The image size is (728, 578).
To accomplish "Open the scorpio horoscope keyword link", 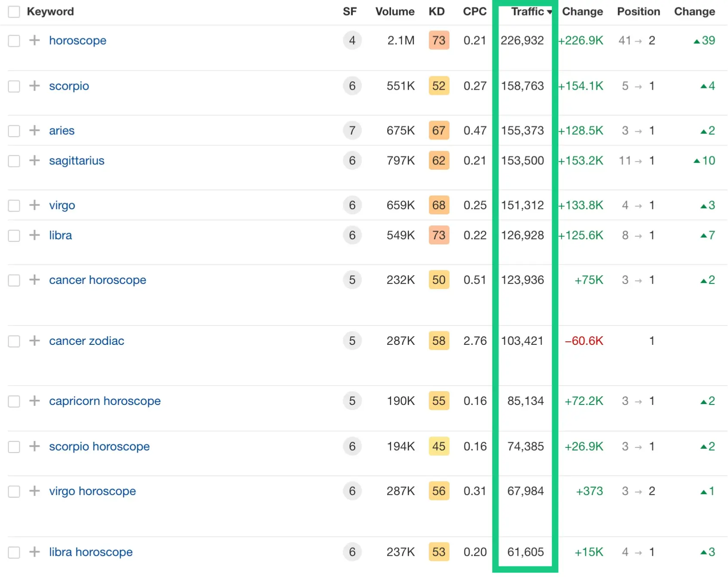I will (99, 447).
